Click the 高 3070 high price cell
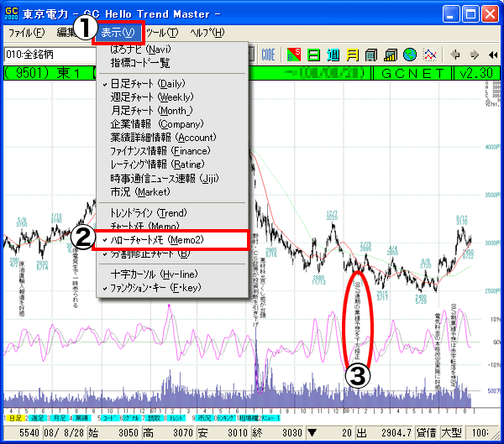504x444 pixels. coord(169,433)
